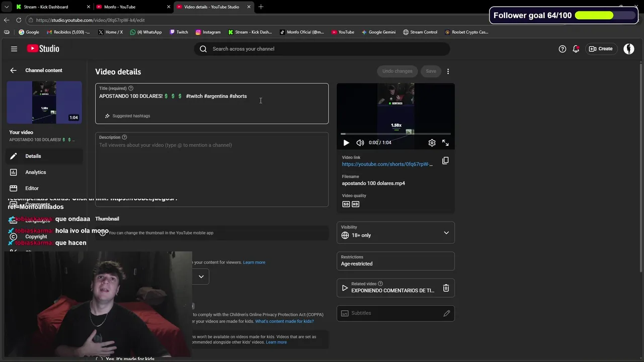Click Learn more link near audience
The width and height of the screenshot is (644, 362).
[254, 262]
